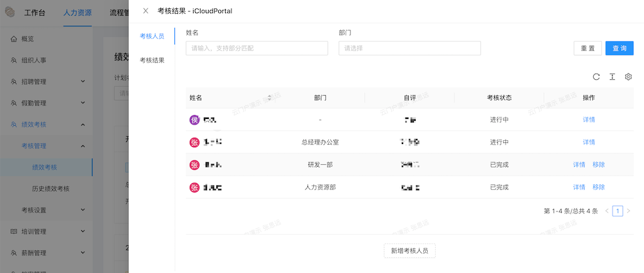Sort the table by the 姓名 column

[269, 97]
